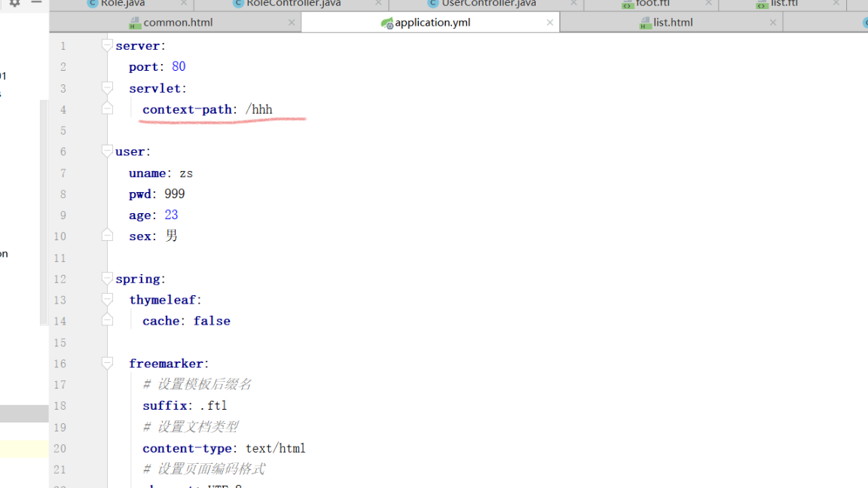Image resolution: width=868 pixels, height=488 pixels.
Task: Click fold end marker at context-path line
Action: pos(108,108)
